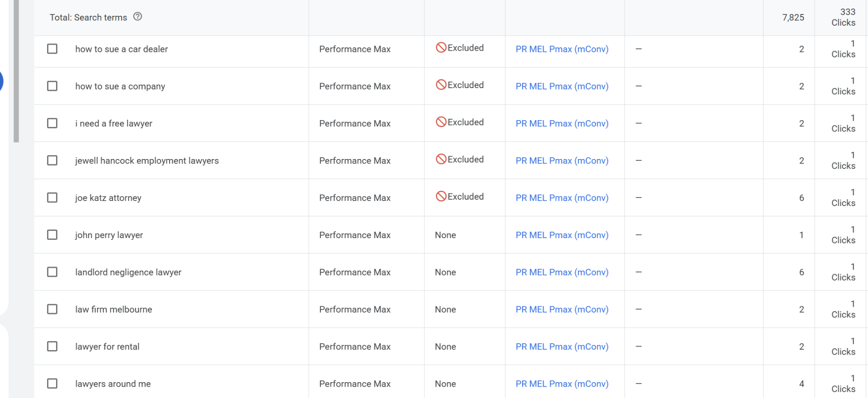Tick the lawyer for rental checkbox
Viewport: 868px width, 398px height.
pyautogui.click(x=52, y=346)
